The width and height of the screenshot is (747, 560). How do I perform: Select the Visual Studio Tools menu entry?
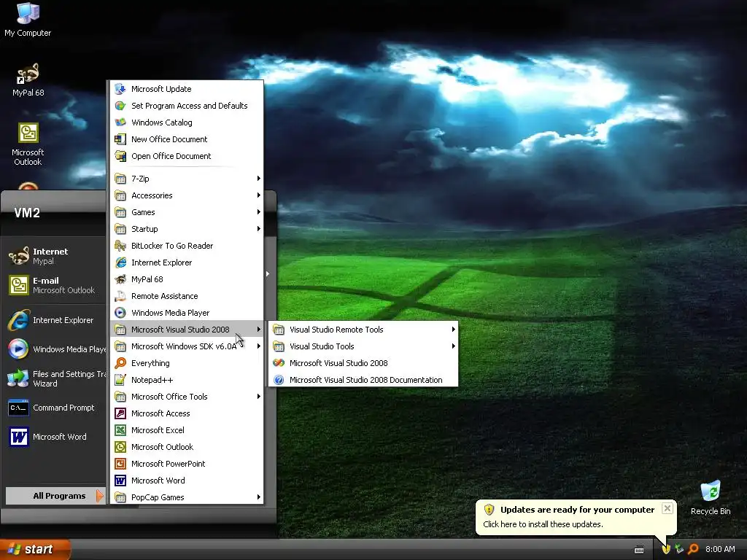pos(363,346)
